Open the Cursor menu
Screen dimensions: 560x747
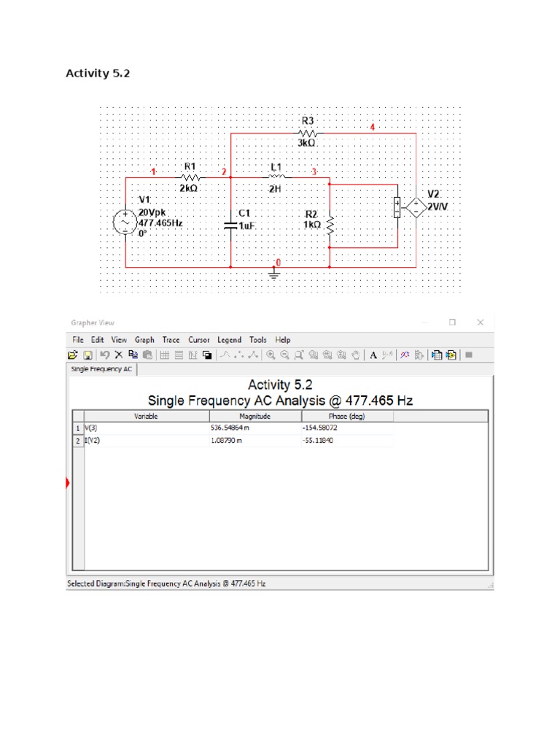[x=199, y=340]
